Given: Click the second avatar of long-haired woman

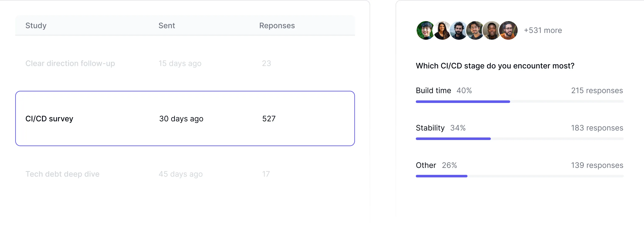Looking at the screenshot, I should (442, 30).
